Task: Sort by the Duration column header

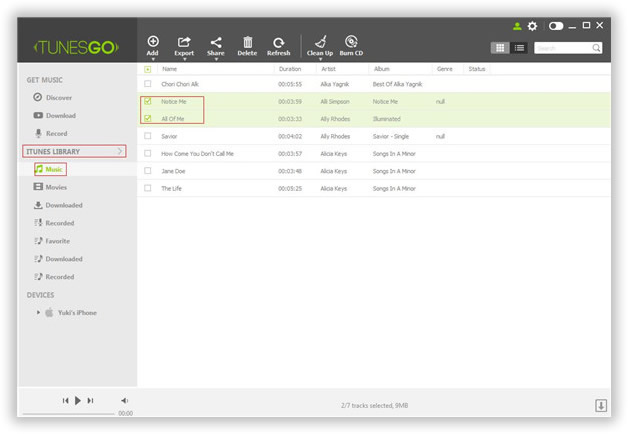Action: 290,69
